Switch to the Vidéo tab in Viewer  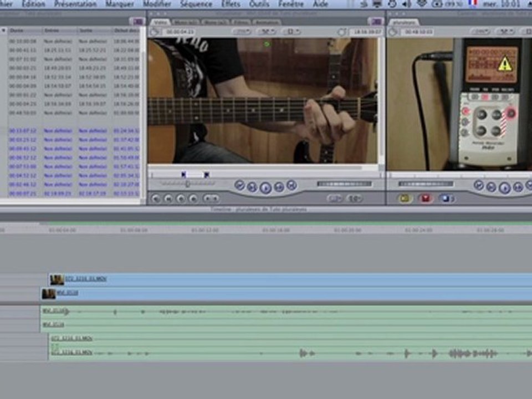tap(160, 22)
